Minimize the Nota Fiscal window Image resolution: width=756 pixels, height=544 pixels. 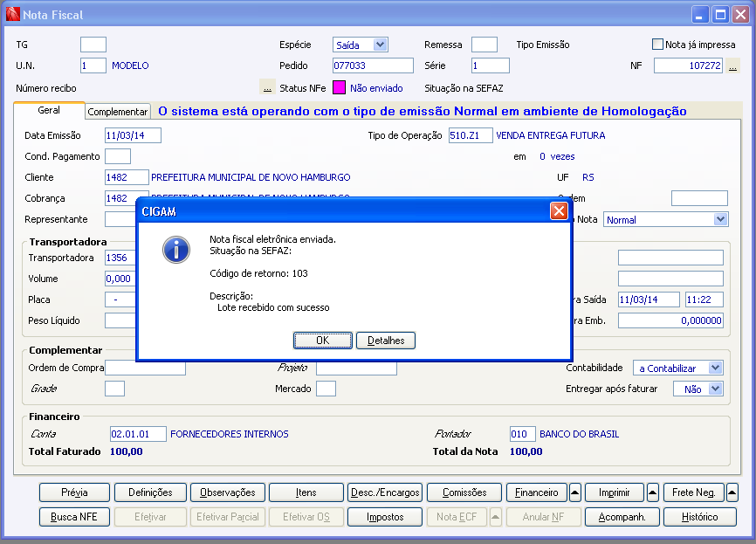point(699,15)
